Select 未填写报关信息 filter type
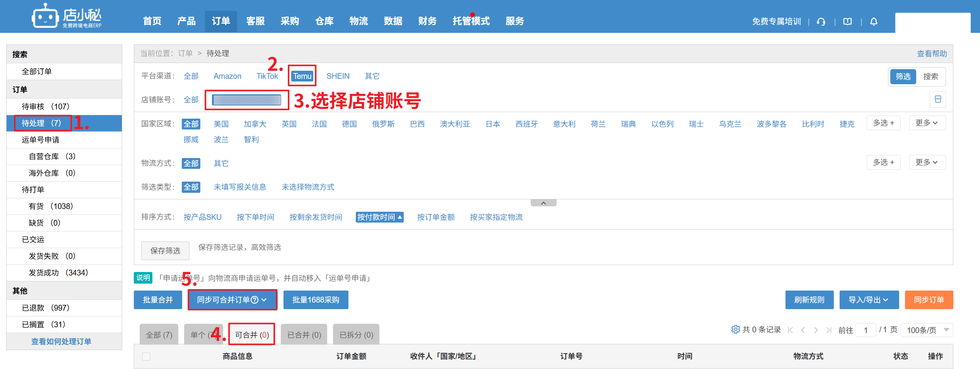980x369 pixels. (240, 187)
